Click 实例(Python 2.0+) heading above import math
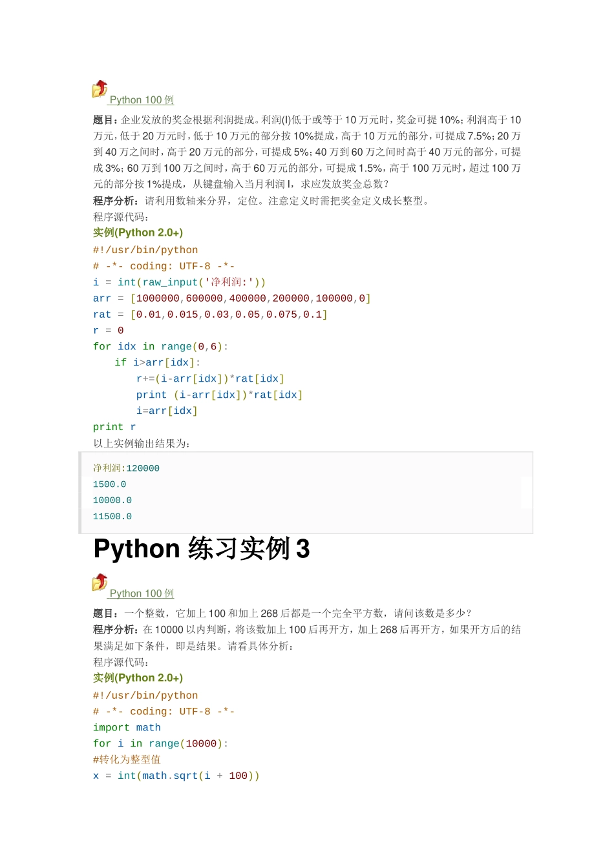Image resolution: width=614 pixels, height=868 pixels. (x=138, y=678)
